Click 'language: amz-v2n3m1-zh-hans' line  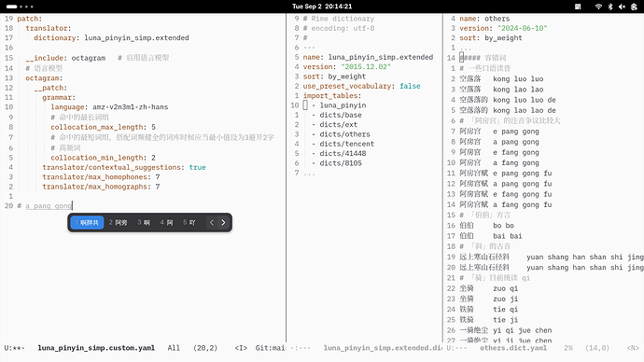(x=109, y=107)
